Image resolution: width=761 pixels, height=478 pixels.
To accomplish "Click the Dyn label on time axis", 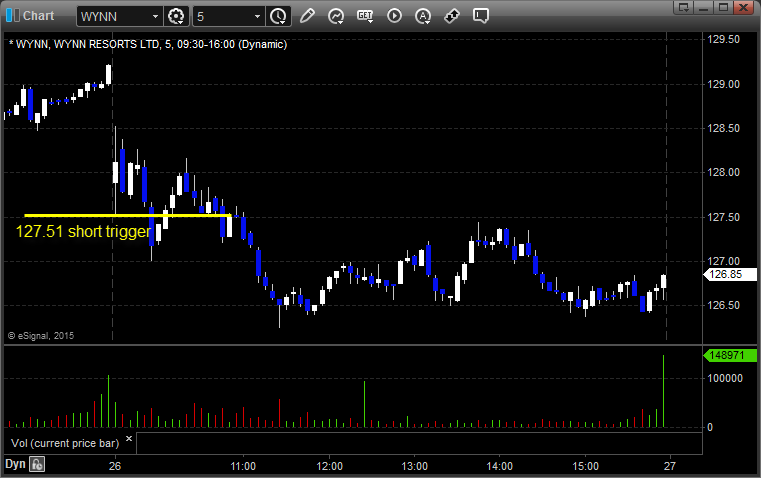I will click(x=15, y=464).
